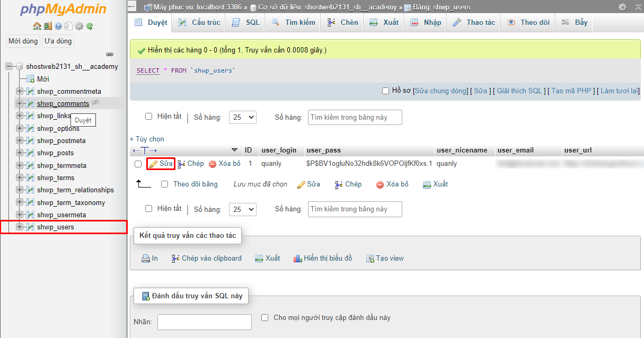Click the log out door icon

pos(47,26)
